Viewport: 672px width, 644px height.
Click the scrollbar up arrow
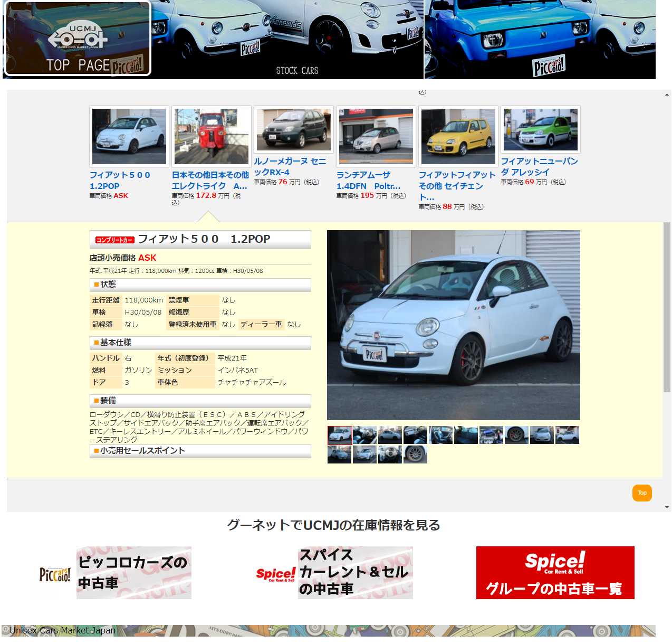tap(667, 95)
